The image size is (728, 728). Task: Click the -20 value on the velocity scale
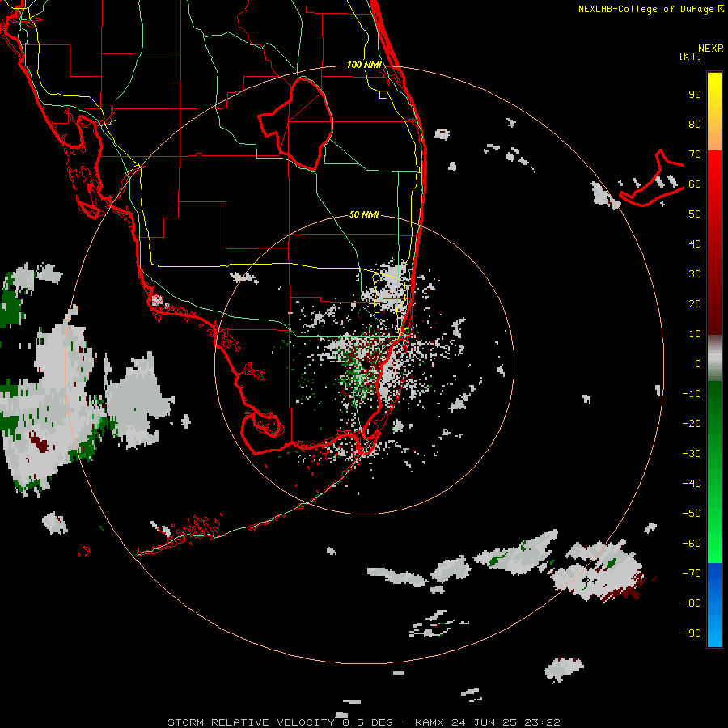coord(692,424)
